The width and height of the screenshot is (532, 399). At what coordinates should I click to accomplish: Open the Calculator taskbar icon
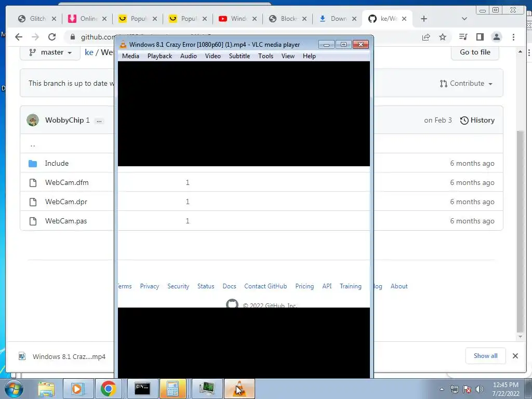[x=172, y=389]
